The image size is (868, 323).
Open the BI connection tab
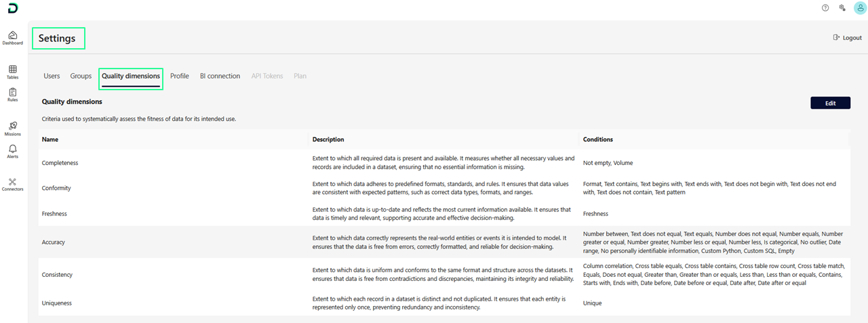pos(220,76)
